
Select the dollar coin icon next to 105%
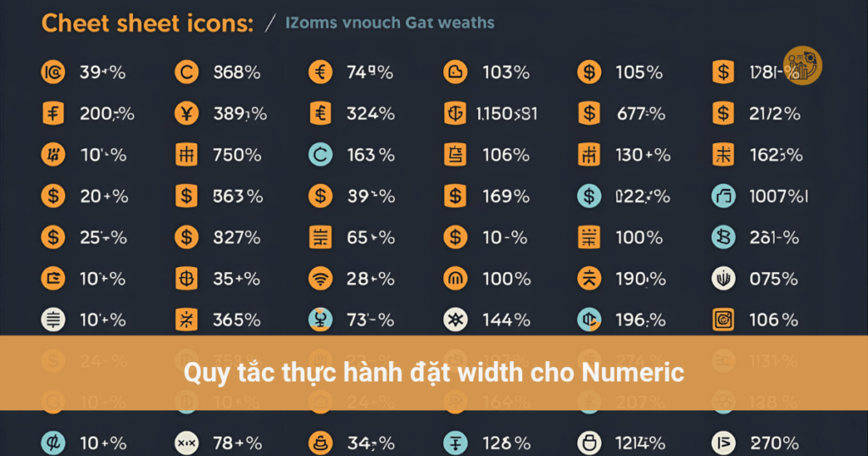588,73
